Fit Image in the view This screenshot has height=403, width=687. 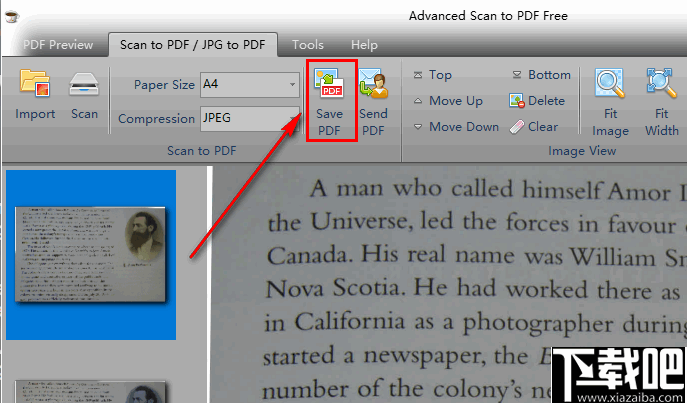tap(610, 102)
